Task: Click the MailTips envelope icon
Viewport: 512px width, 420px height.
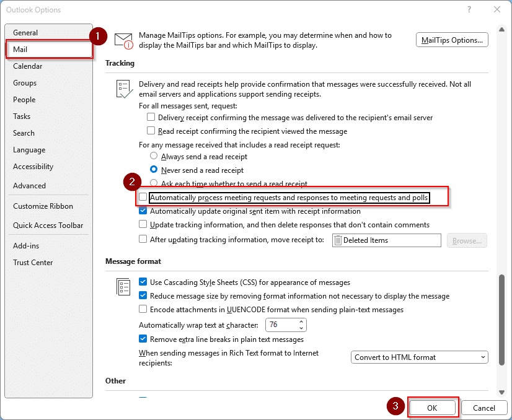Action: 124,41
